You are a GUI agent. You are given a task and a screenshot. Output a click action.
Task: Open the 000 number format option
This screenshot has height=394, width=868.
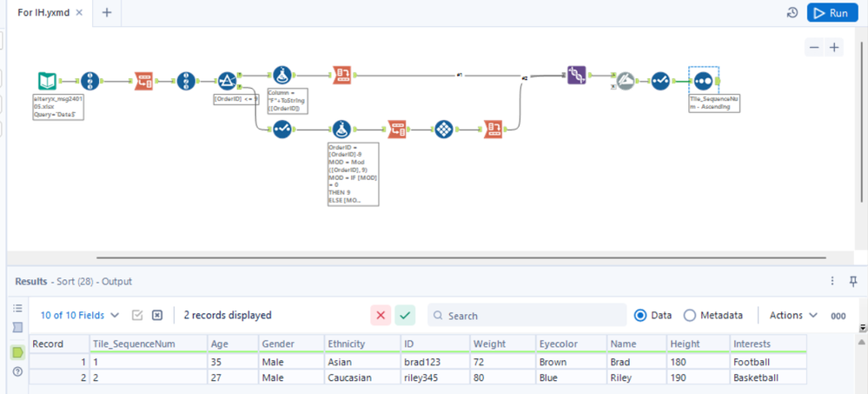(x=838, y=316)
